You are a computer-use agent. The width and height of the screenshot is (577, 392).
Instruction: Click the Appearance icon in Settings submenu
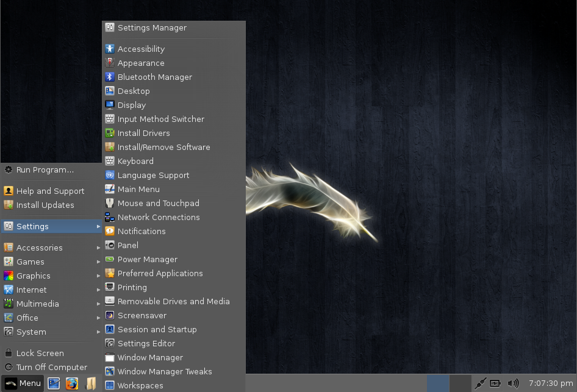[x=110, y=63]
